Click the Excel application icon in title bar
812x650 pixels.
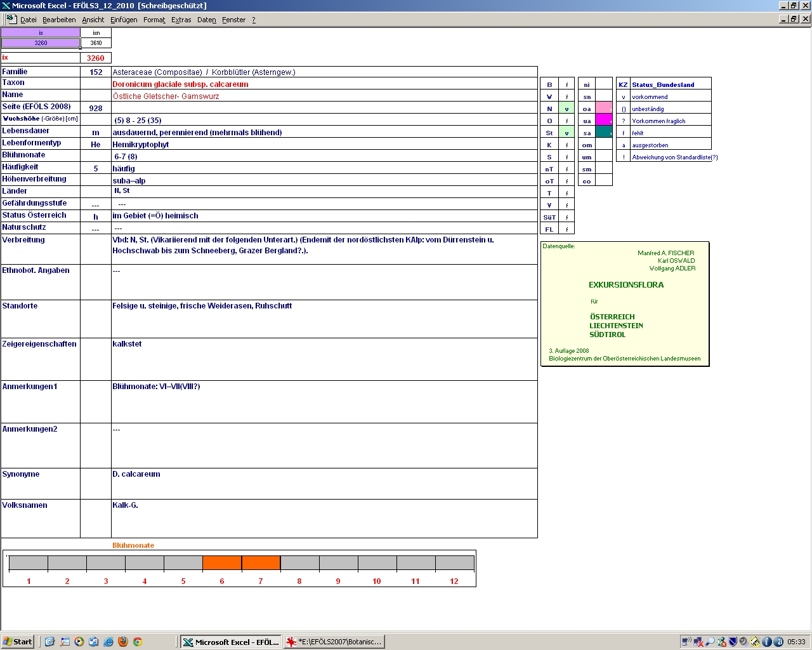click(6, 6)
